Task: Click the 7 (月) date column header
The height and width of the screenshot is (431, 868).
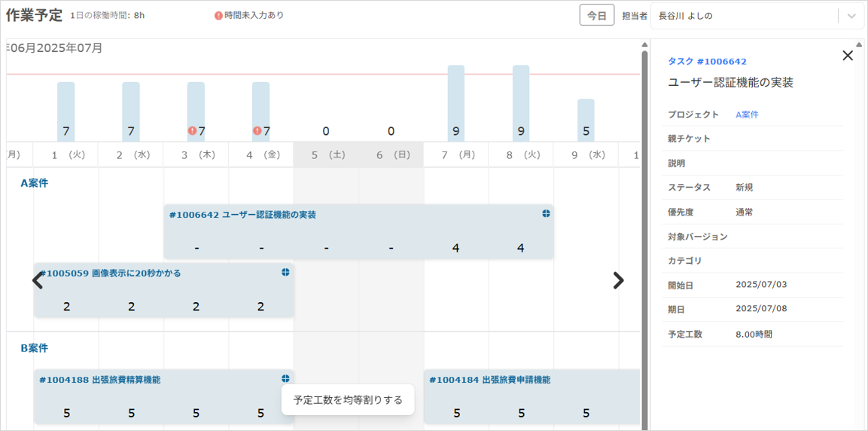Action: [455, 154]
